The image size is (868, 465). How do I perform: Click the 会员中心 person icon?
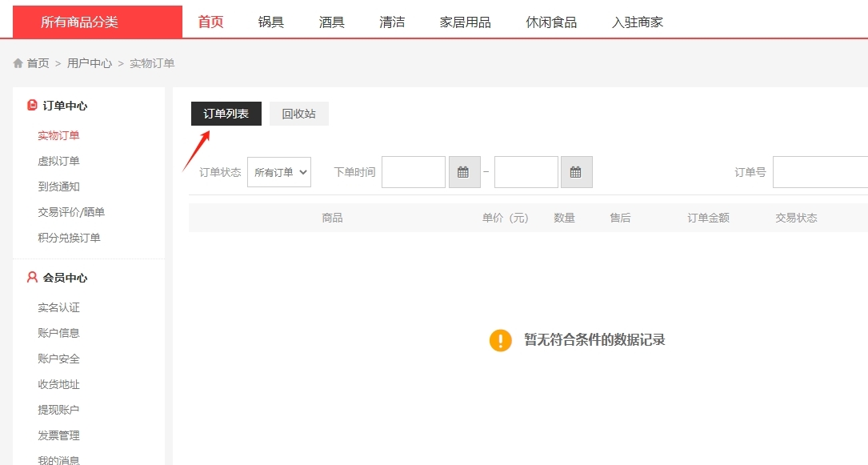(x=32, y=278)
